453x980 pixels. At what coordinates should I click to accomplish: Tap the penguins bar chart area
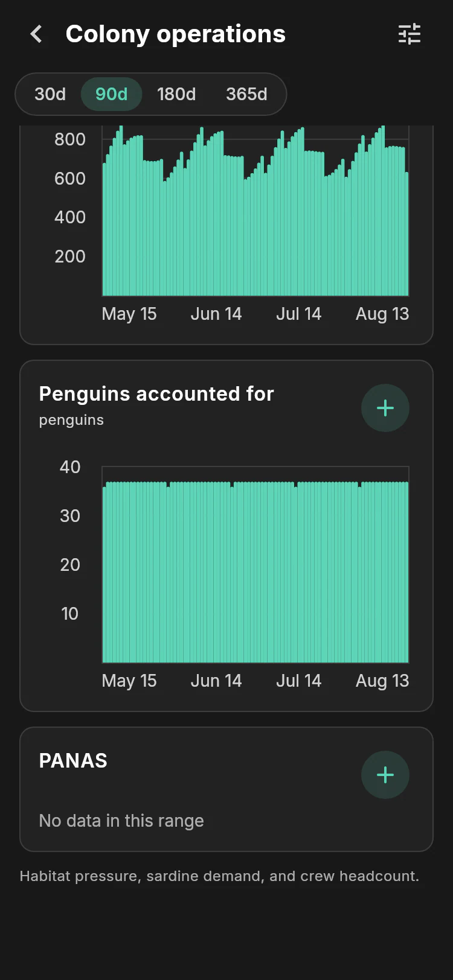[255, 565]
